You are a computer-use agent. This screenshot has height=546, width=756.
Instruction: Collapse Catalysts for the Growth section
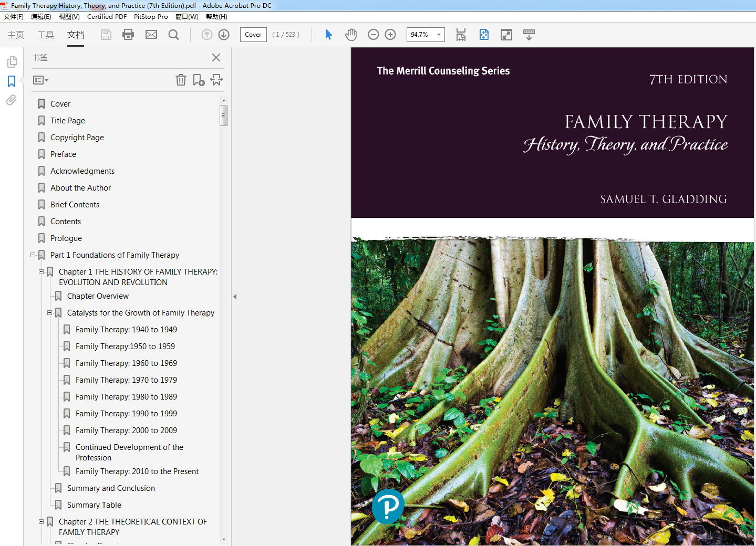pyautogui.click(x=49, y=313)
